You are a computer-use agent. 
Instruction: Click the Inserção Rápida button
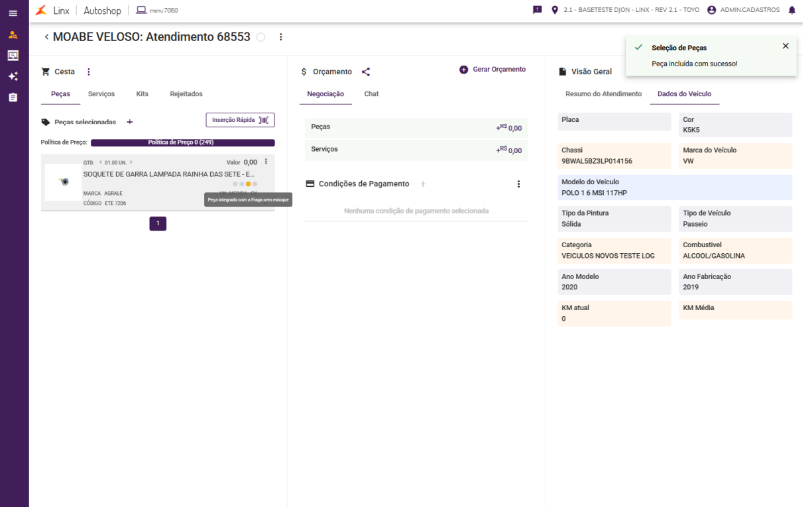click(240, 120)
